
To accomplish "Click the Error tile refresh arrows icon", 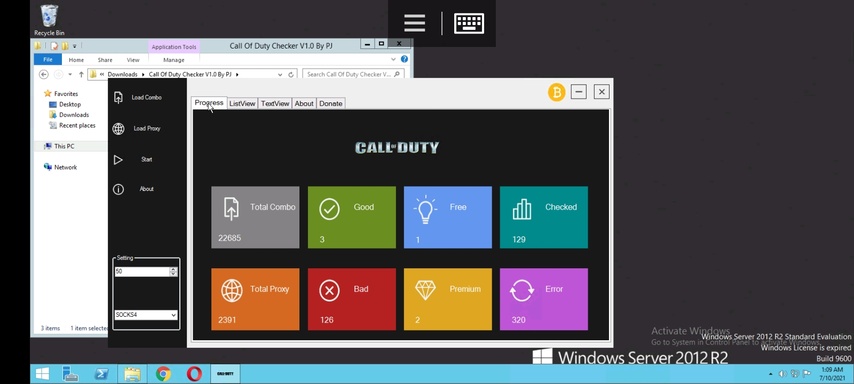I will (522, 290).
